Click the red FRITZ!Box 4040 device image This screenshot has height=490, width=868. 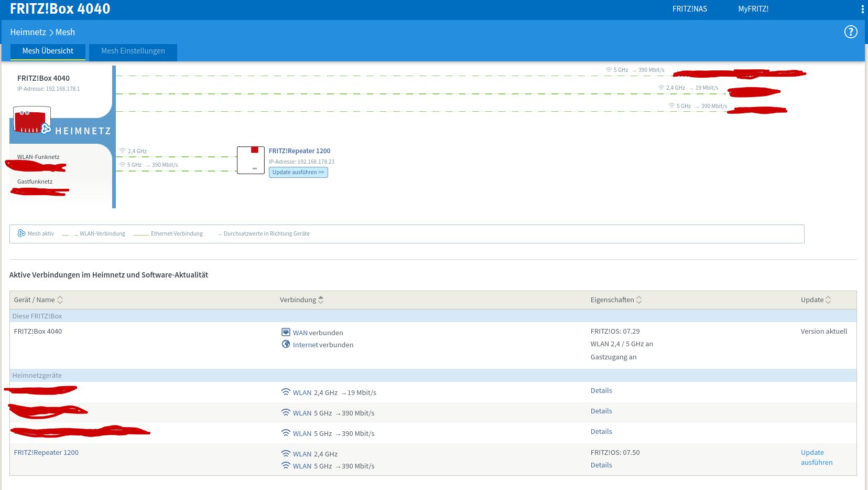click(x=32, y=120)
